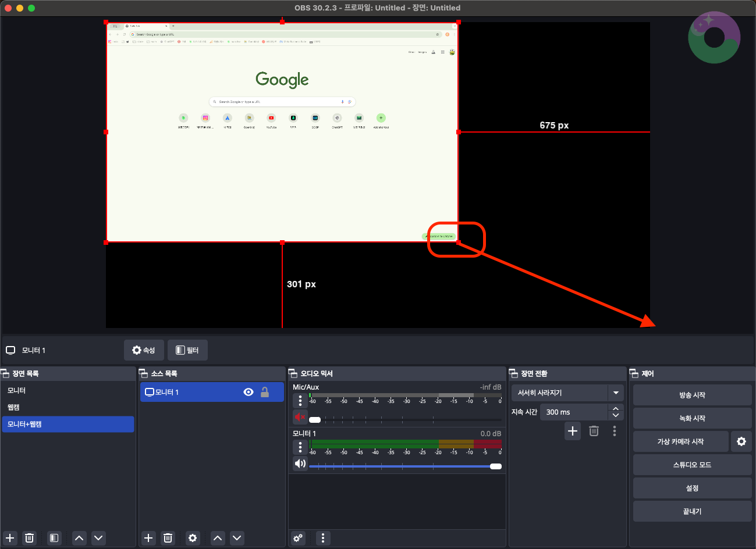
Task: Click the 300 ms duration field
Action: tap(574, 412)
